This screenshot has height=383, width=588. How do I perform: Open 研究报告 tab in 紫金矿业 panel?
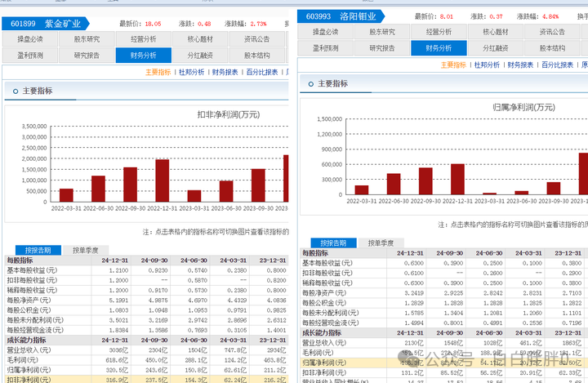[x=87, y=56]
